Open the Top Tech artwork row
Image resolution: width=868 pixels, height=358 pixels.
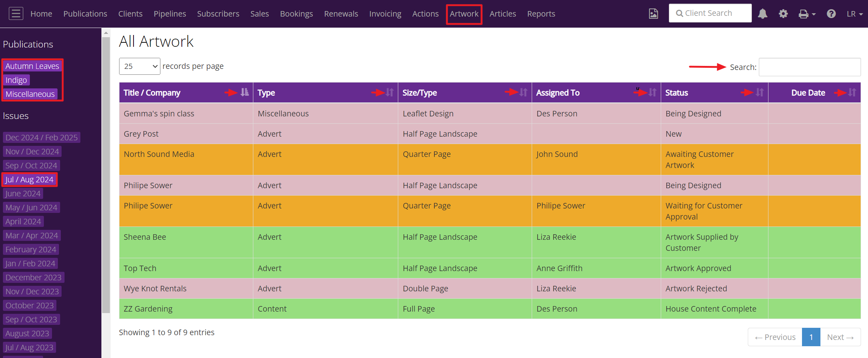click(x=490, y=268)
